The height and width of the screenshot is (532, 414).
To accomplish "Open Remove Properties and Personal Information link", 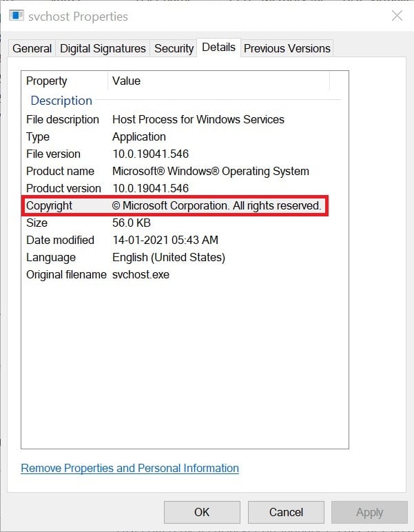I will 130,468.
